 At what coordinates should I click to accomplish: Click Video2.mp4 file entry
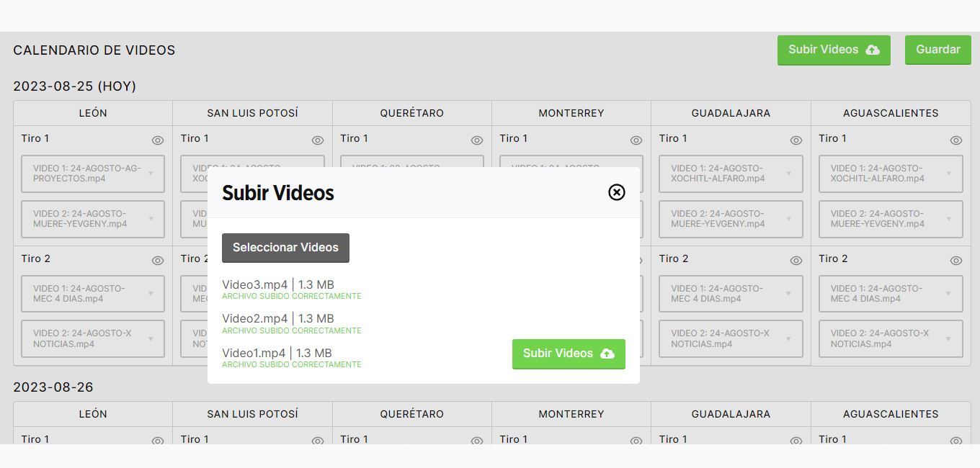tap(278, 319)
